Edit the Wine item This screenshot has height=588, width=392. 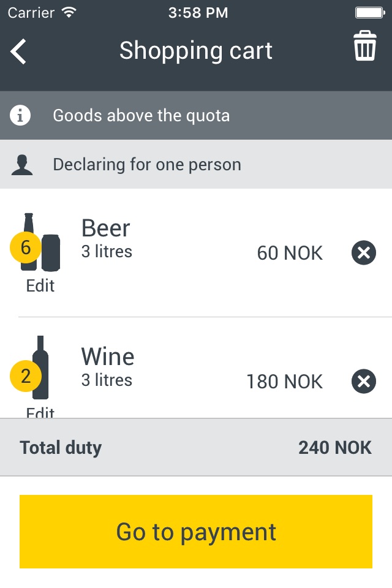40,412
